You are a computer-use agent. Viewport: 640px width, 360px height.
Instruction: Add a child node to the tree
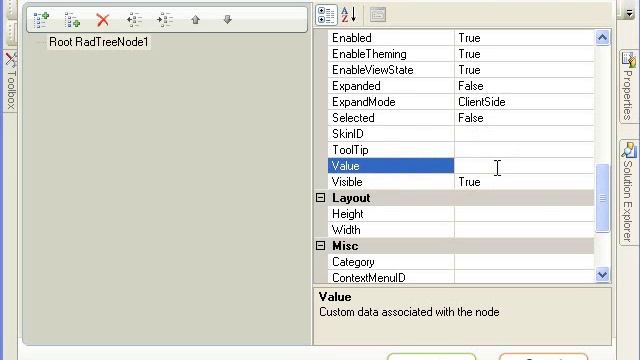coord(72,20)
